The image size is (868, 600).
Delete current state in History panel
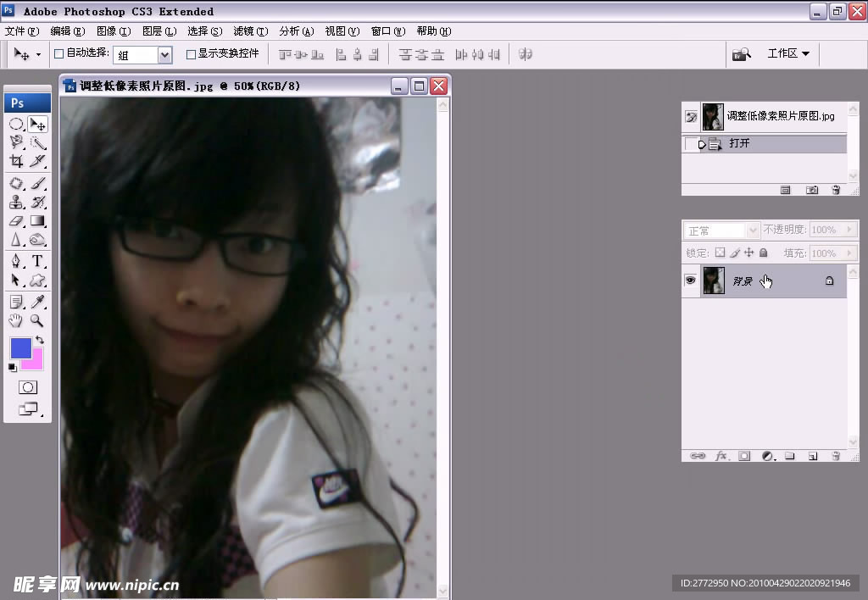(x=836, y=190)
